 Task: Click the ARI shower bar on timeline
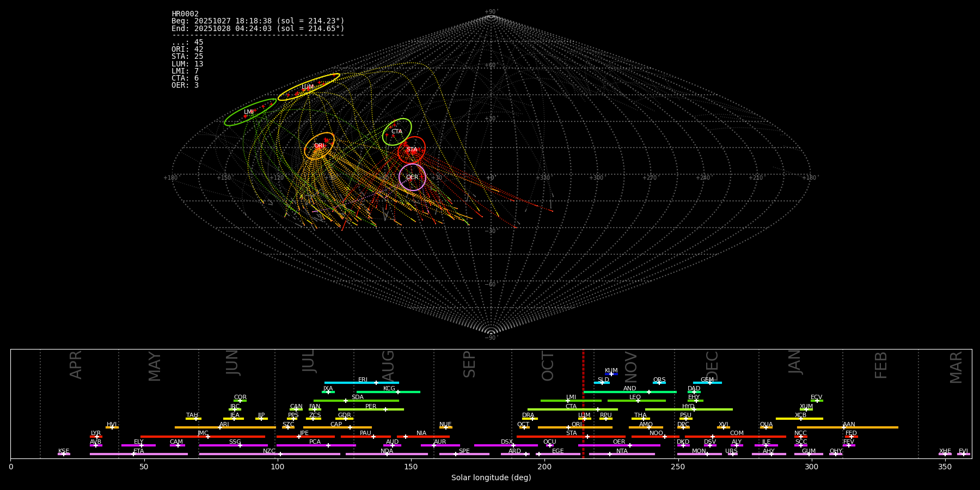[x=225, y=427]
